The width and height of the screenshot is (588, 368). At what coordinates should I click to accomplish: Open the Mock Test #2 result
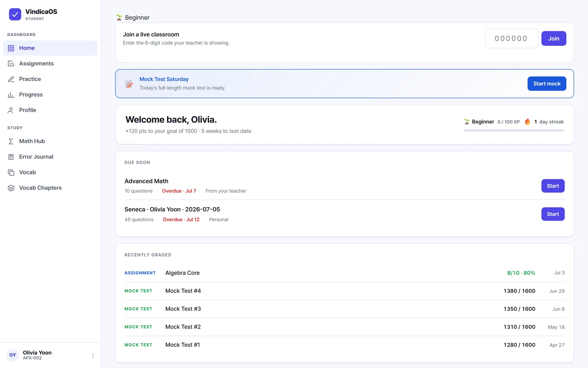[x=344, y=327]
